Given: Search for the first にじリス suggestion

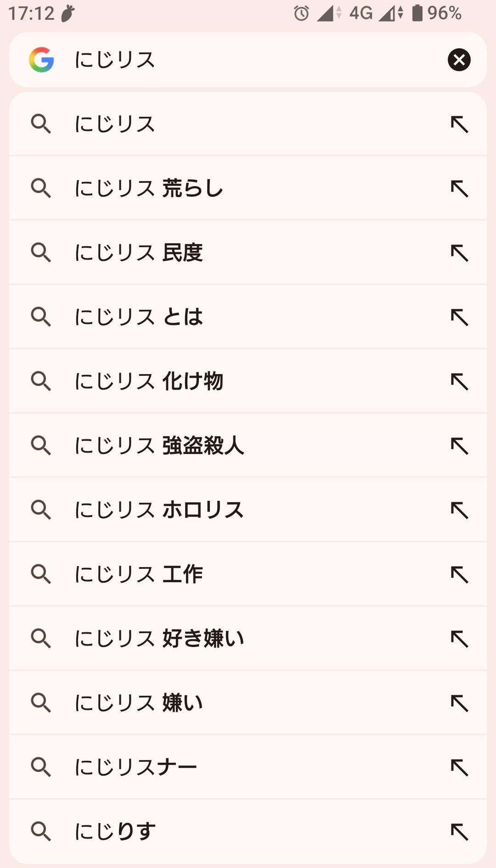Looking at the screenshot, I should point(115,124).
